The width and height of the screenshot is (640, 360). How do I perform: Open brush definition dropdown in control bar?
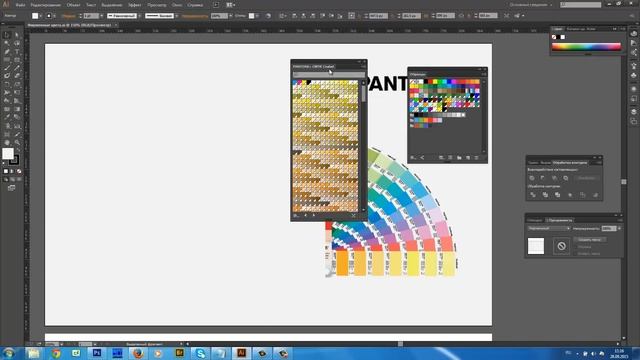point(176,16)
